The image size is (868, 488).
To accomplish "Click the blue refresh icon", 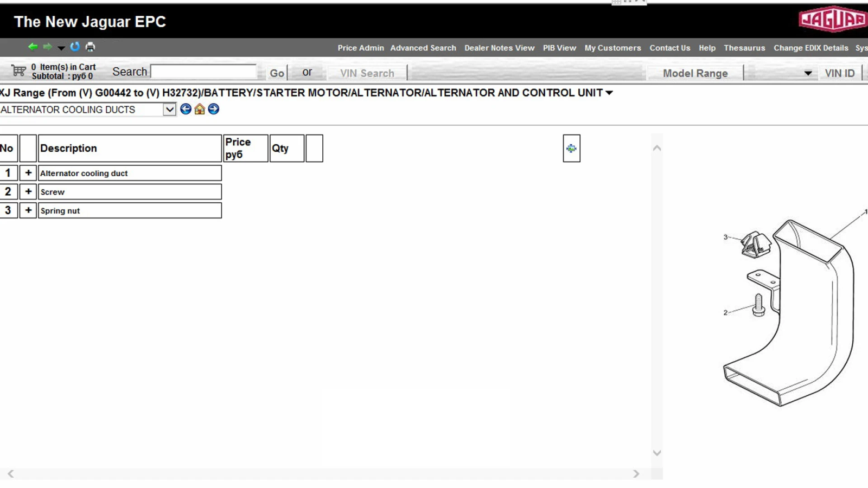I will point(75,47).
